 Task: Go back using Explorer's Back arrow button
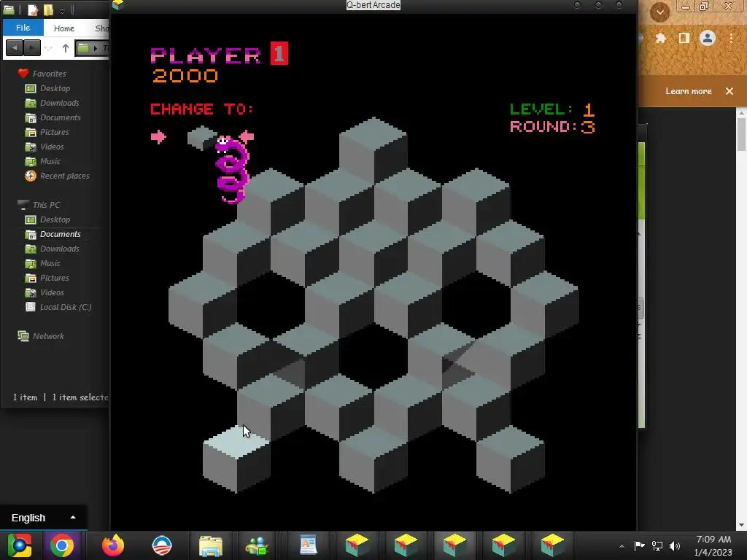click(x=15, y=47)
